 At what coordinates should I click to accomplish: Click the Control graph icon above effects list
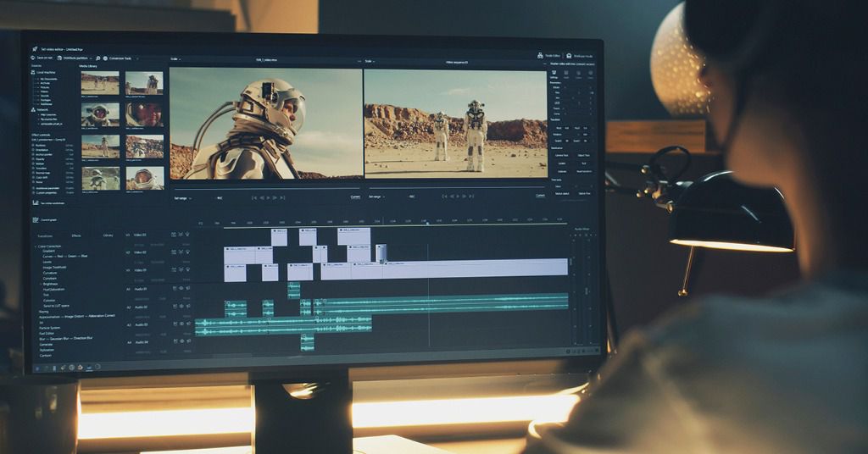pyautogui.click(x=36, y=219)
